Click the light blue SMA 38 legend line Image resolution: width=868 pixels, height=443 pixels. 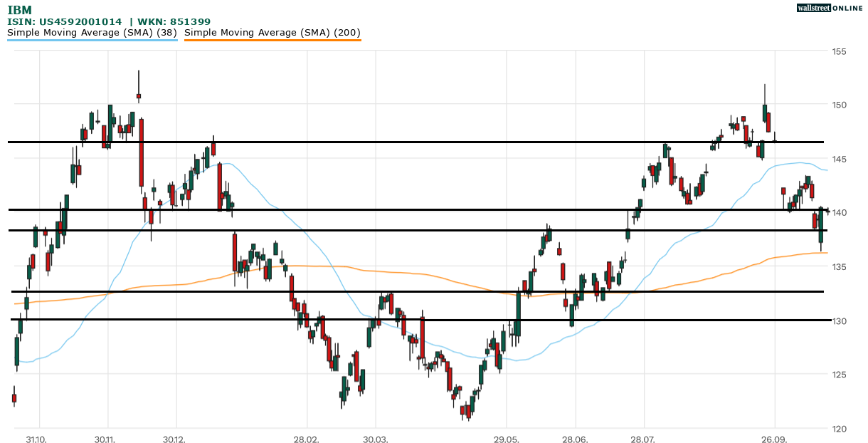[x=92, y=40]
